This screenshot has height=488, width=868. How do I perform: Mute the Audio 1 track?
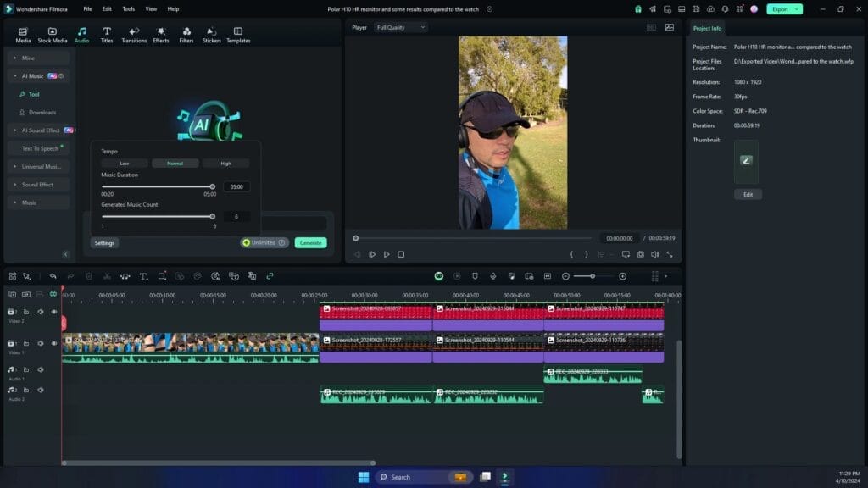click(x=41, y=369)
